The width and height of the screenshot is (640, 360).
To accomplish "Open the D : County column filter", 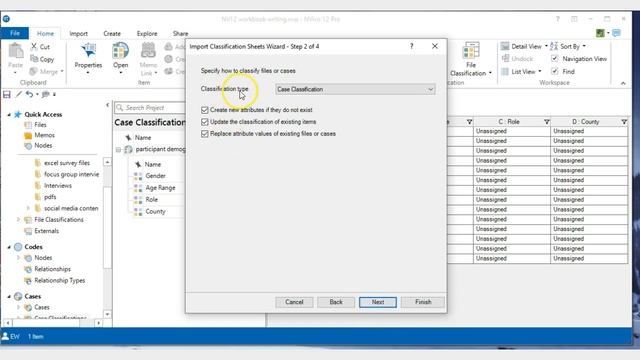I will click(x=624, y=122).
